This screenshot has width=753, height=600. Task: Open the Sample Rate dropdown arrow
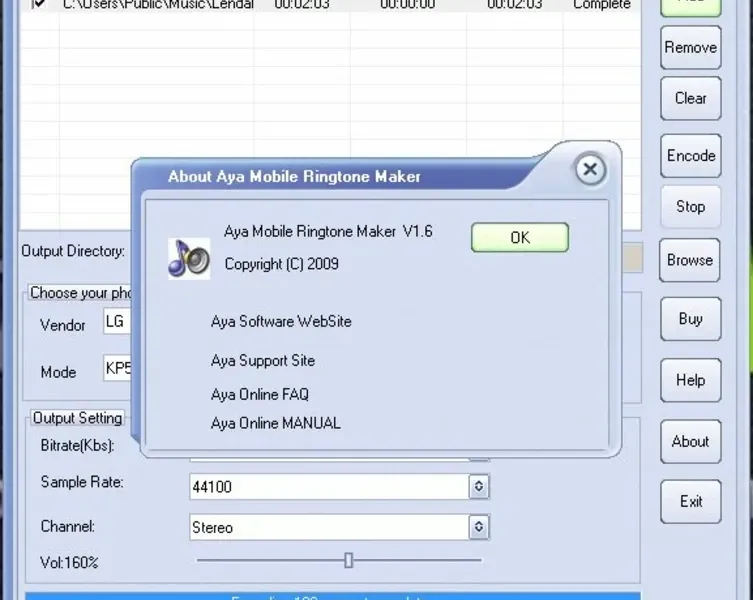coord(479,487)
